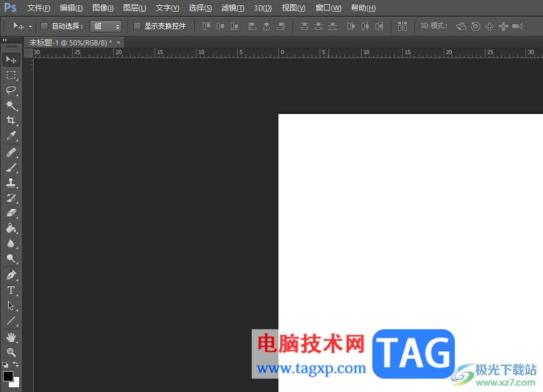Click the align right edges icon
543x392 pixels.
click(x=281, y=26)
